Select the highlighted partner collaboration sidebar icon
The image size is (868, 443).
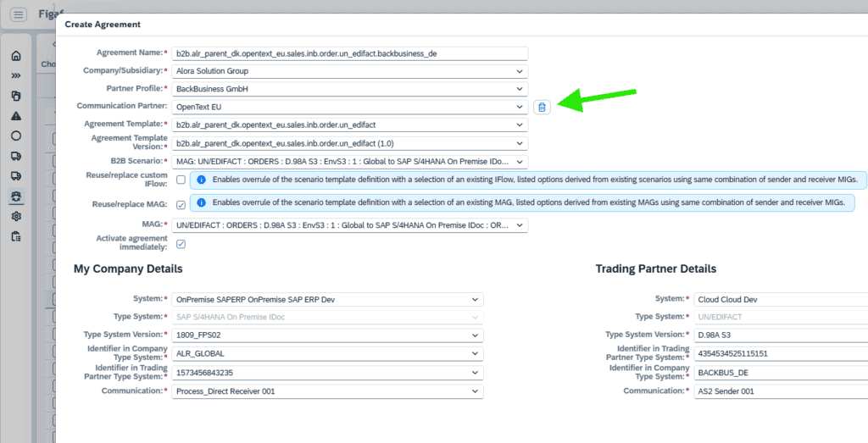pos(16,196)
